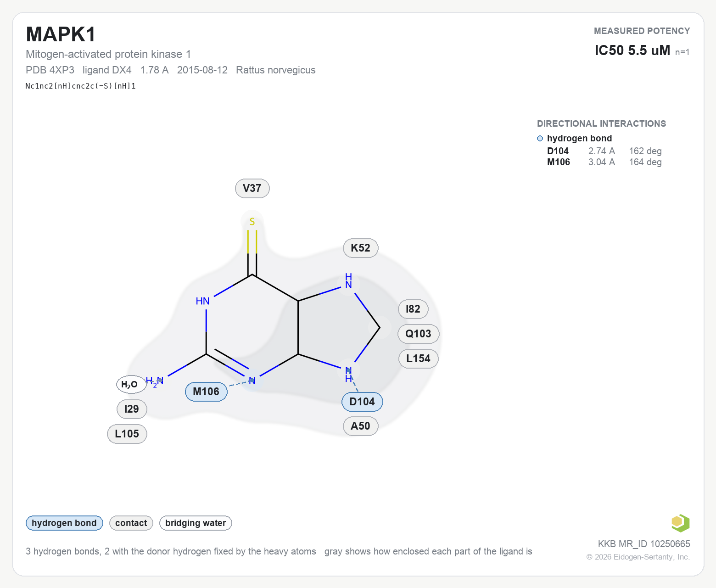
Task: Click the MEASURED POTENCY heading
Action: pyautogui.click(x=642, y=31)
